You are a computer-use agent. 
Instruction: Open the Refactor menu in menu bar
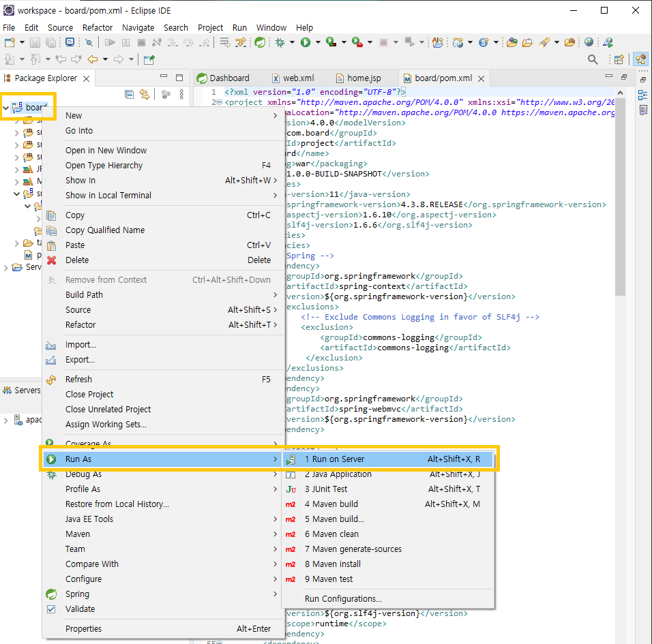click(98, 27)
